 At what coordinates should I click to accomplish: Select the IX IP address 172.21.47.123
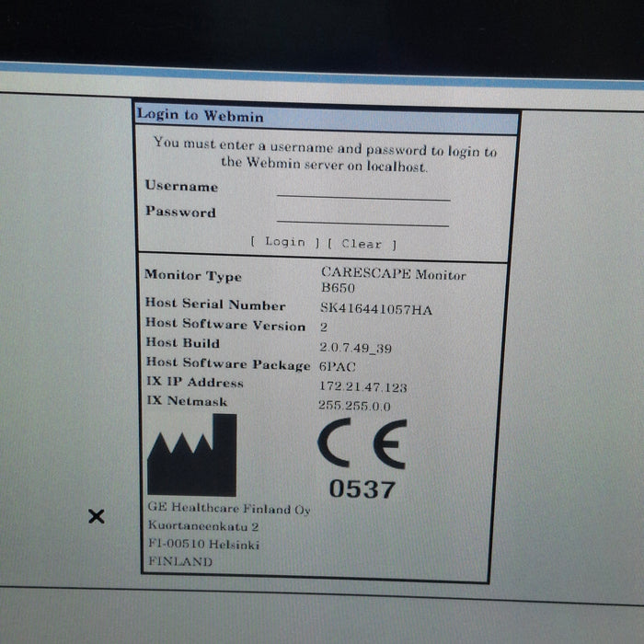(x=362, y=387)
